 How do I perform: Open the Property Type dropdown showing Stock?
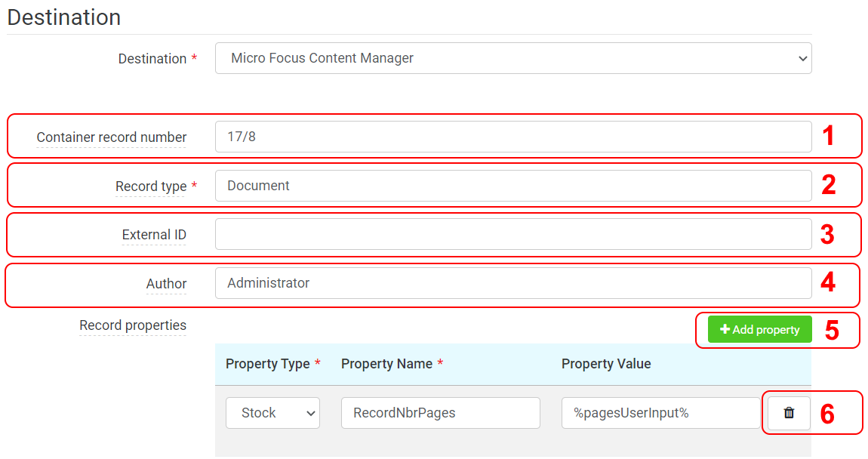click(272, 413)
